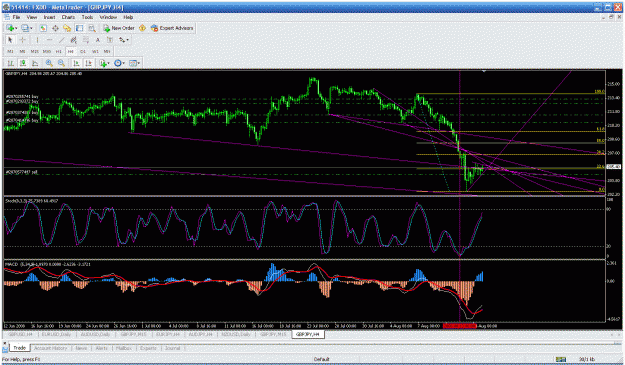The image size is (625, 365).
Task: Open the Data Window crosshair-arrows icon
Action: click(x=55, y=28)
